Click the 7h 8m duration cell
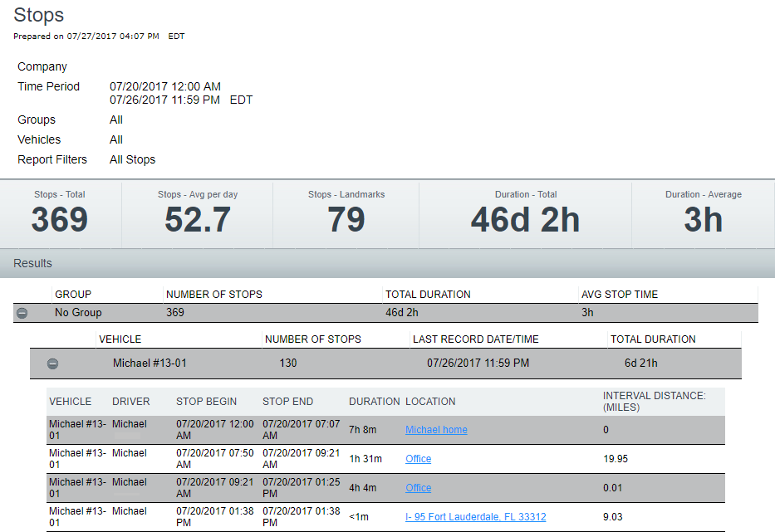Image resolution: width=775 pixels, height=532 pixels. [363, 430]
